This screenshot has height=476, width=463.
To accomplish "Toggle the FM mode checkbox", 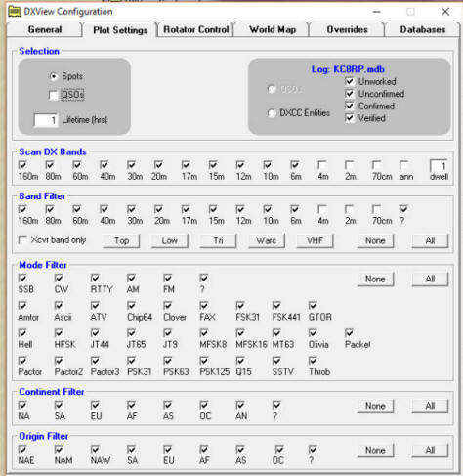I will pos(168,278).
